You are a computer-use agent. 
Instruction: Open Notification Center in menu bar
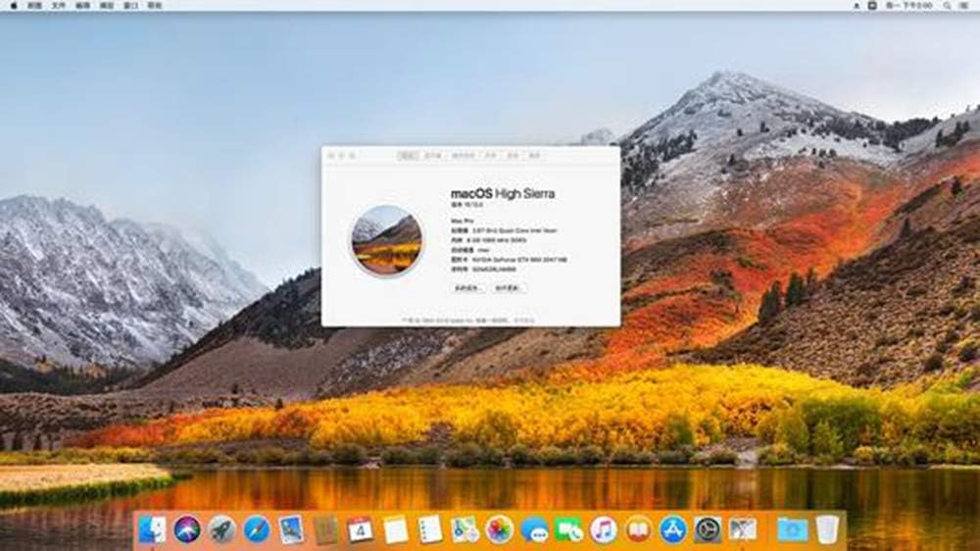click(x=965, y=5)
